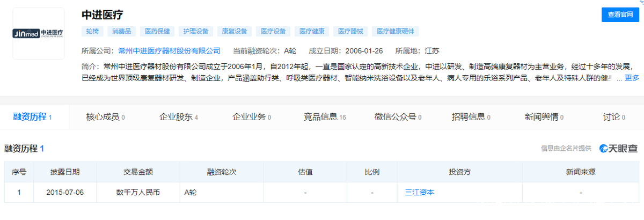The width and height of the screenshot is (644, 220).
Task: Open the 三江资本 investor link
Action: coord(420,192)
